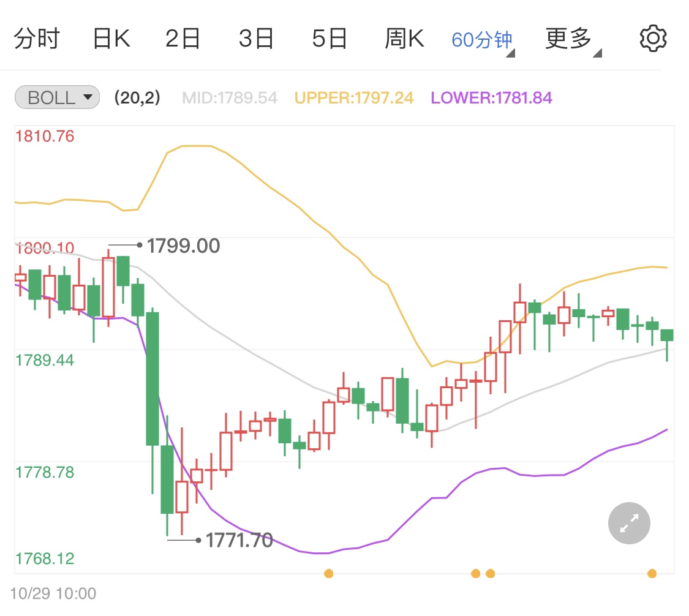Click the rightmost orange event marker
The width and height of the screenshot is (689, 616).
point(652,573)
